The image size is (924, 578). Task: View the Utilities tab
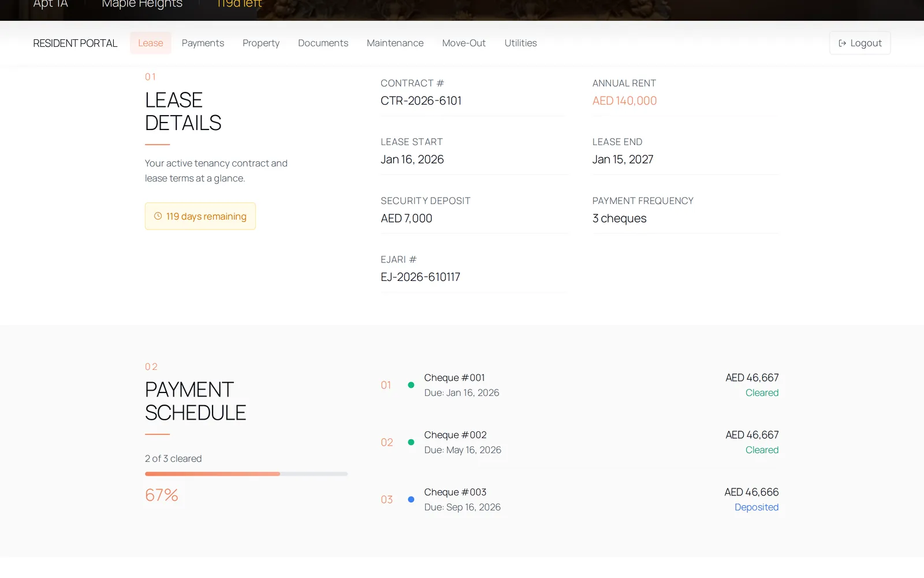click(521, 43)
